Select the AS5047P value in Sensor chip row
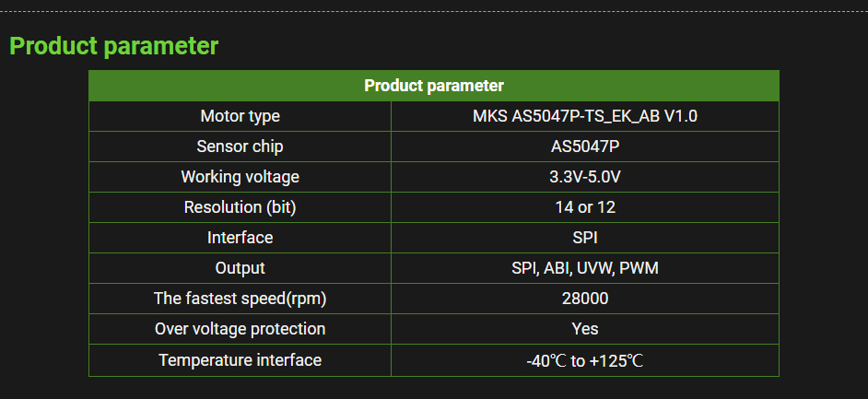Viewport: 868px width, 399px height. tap(584, 147)
